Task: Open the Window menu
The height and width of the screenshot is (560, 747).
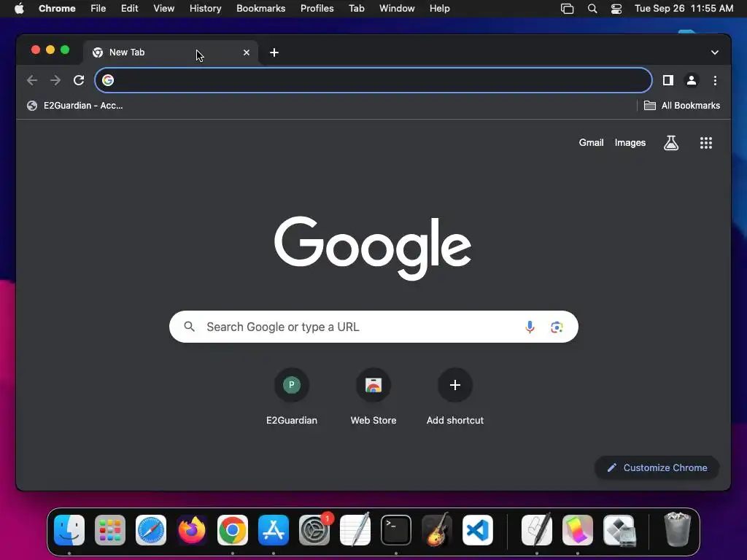Action: (397, 9)
